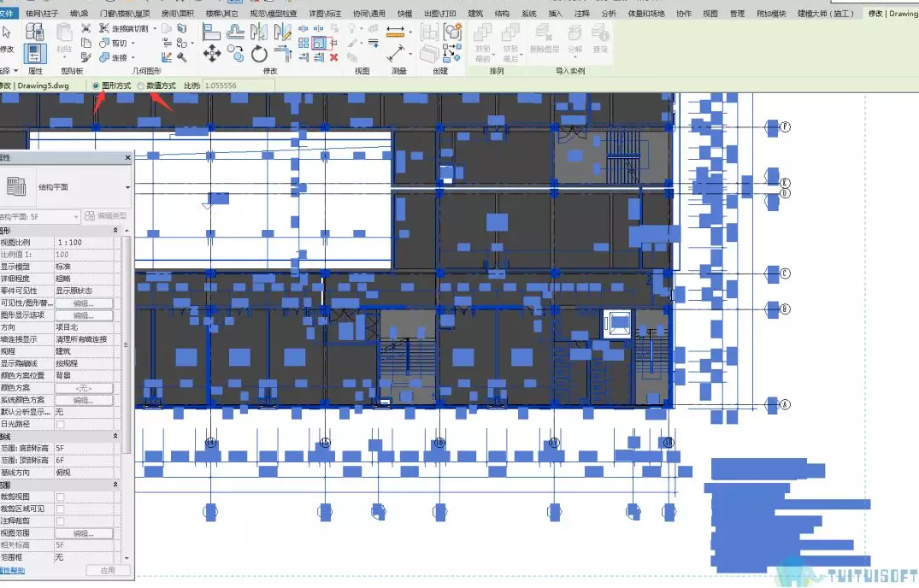Open the 剪切 dropdown arrow
The width and height of the screenshot is (919, 588).
coord(133,43)
